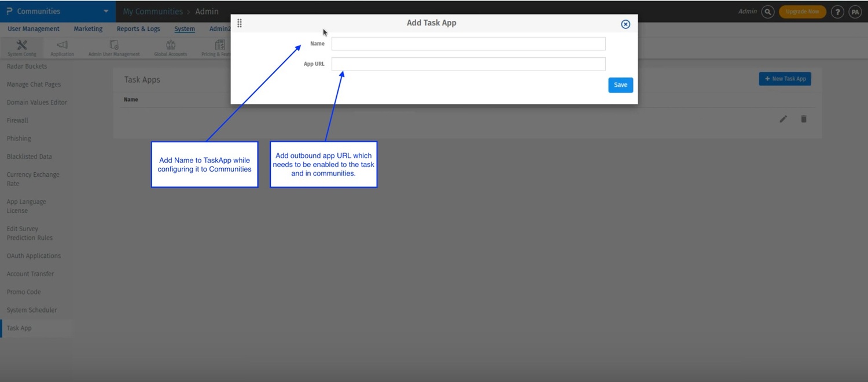Expand the Communities dropdown arrow
This screenshot has width=868, height=382.
pos(106,11)
